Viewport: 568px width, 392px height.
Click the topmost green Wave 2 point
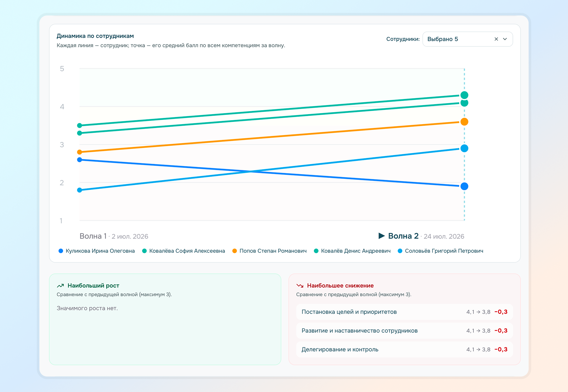coord(464,95)
